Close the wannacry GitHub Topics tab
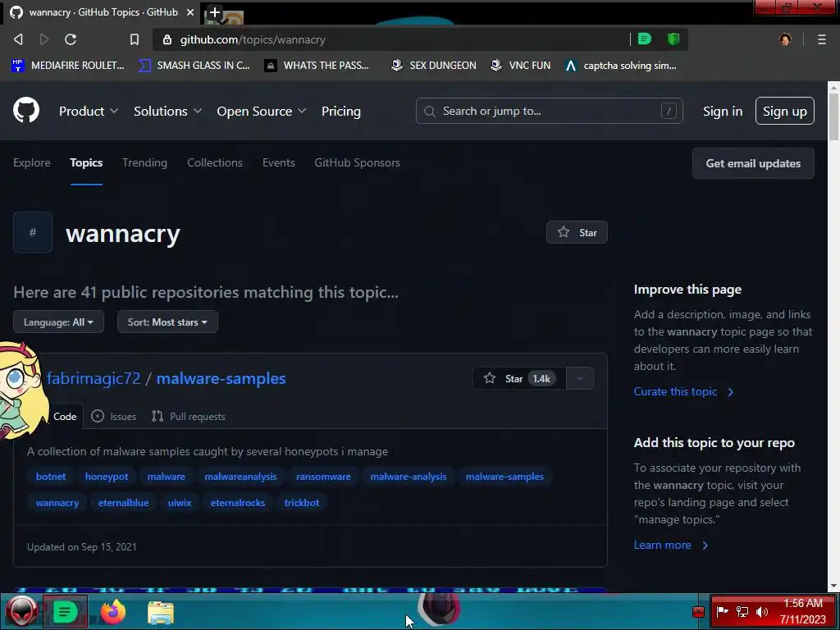This screenshot has height=630, width=840. pyautogui.click(x=190, y=11)
